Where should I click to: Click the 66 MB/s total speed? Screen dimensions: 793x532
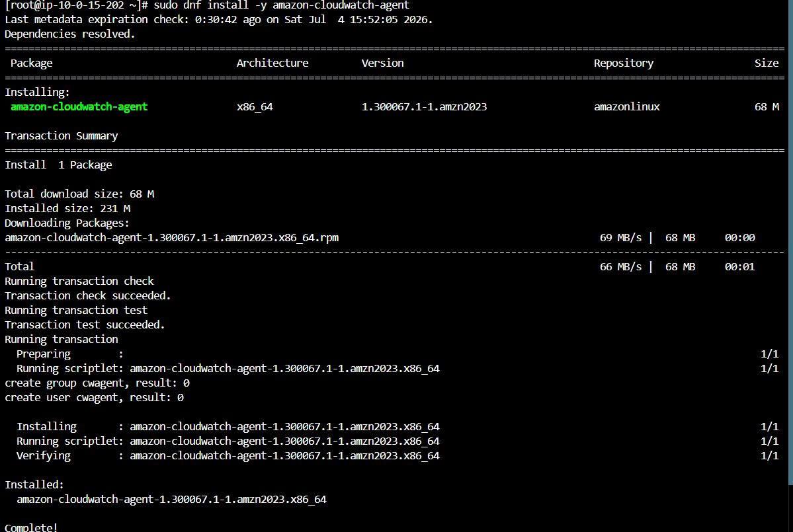pos(620,267)
